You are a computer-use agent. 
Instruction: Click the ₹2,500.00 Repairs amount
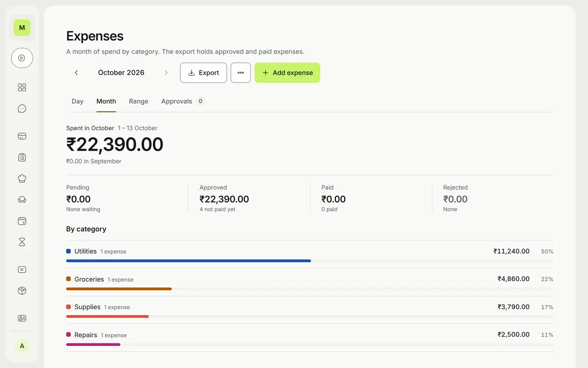tap(514, 335)
